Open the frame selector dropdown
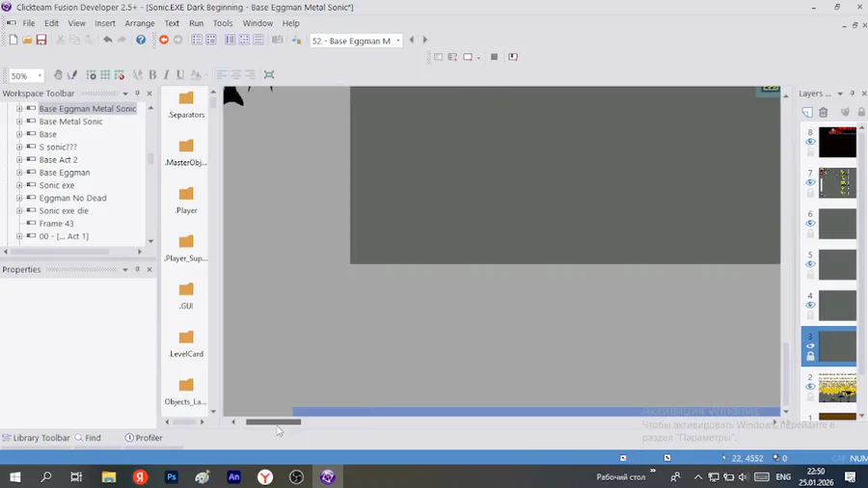The height and width of the screenshot is (488, 868). click(397, 41)
